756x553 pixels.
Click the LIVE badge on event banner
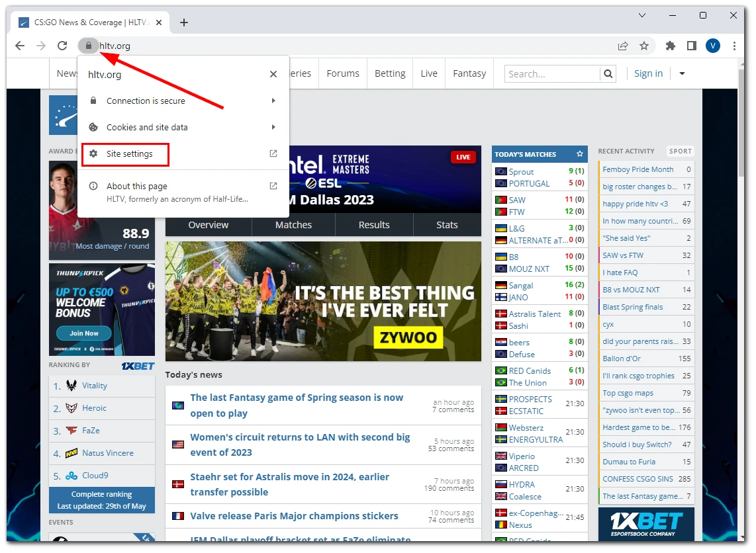pyautogui.click(x=463, y=157)
